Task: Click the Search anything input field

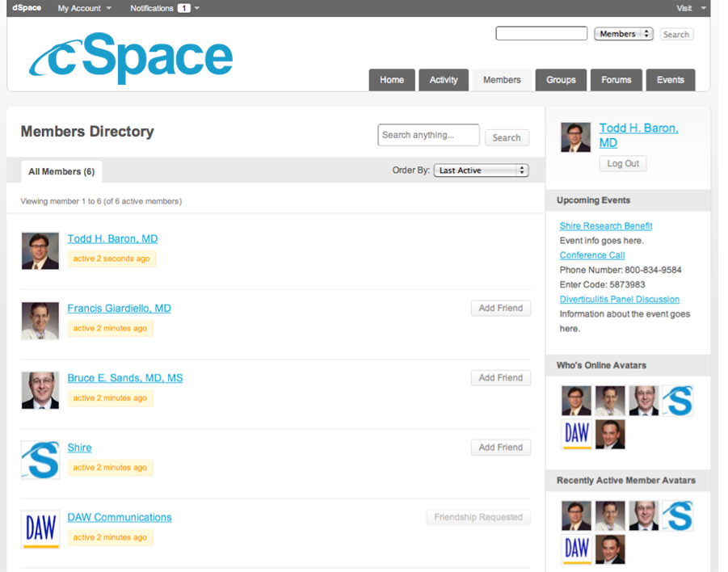Action: pyautogui.click(x=428, y=136)
